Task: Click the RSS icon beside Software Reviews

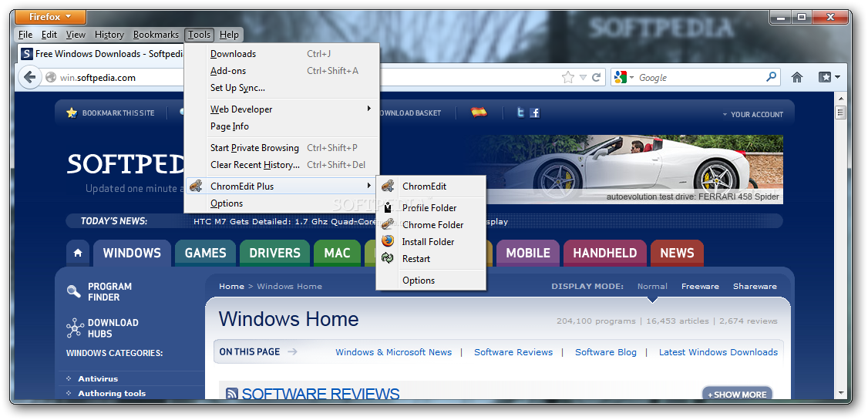Action: (232, 394)
